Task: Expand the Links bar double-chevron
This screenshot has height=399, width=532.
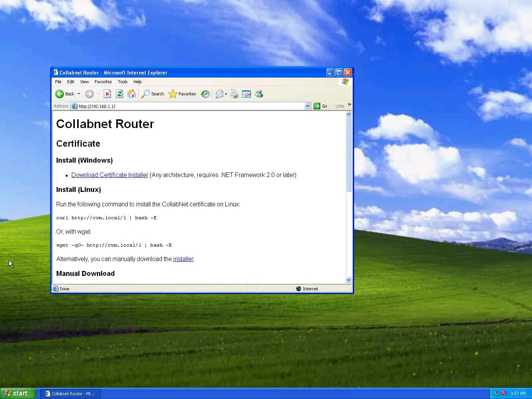Action: 349,104
